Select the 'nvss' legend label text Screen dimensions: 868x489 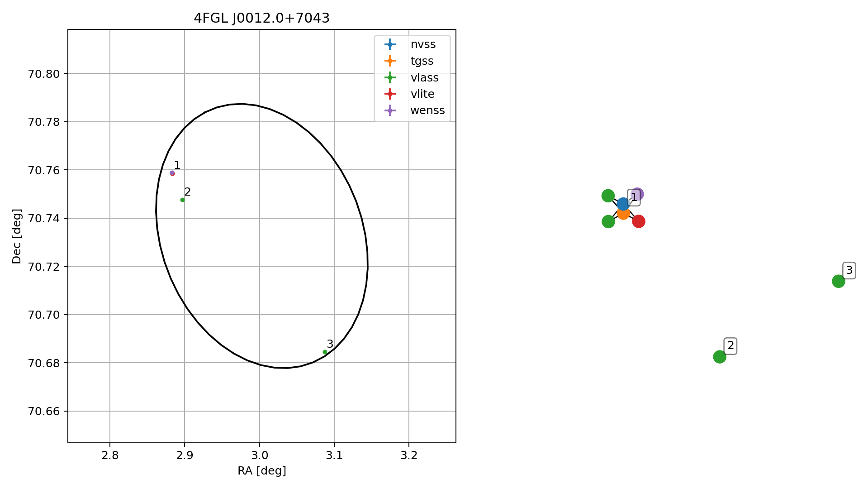click(423, 44)
